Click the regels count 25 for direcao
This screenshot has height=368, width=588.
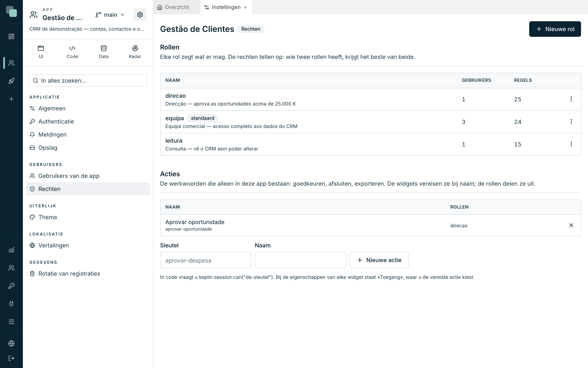pos(518,99)
